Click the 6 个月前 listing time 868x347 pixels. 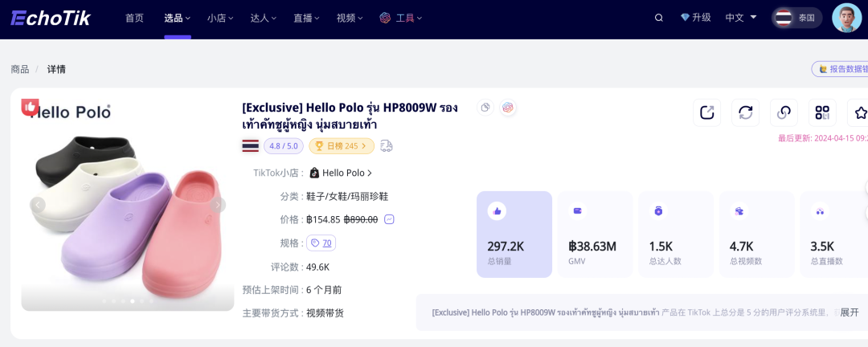point(324,290)
